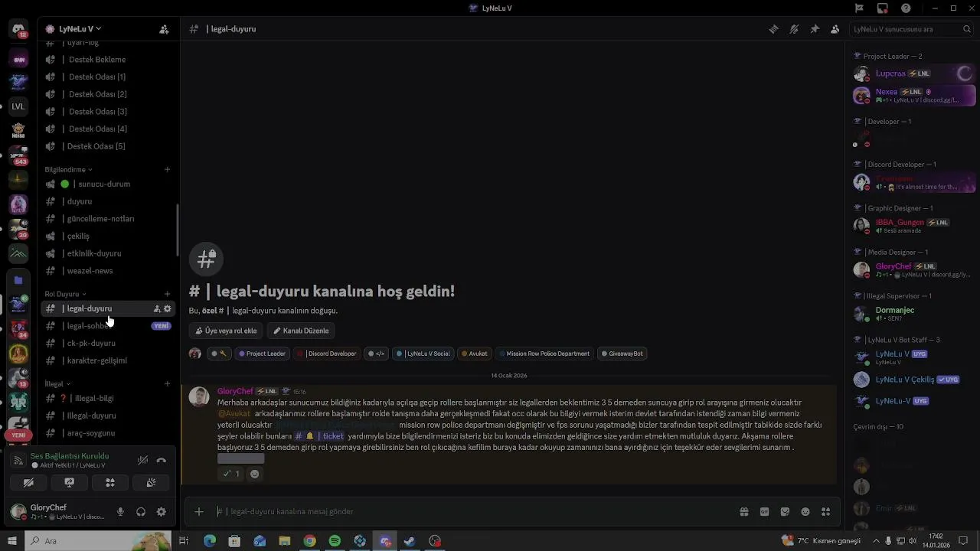
Task: Join Destek Odası [3] voice channel
Action: click(x=108, y=112)
